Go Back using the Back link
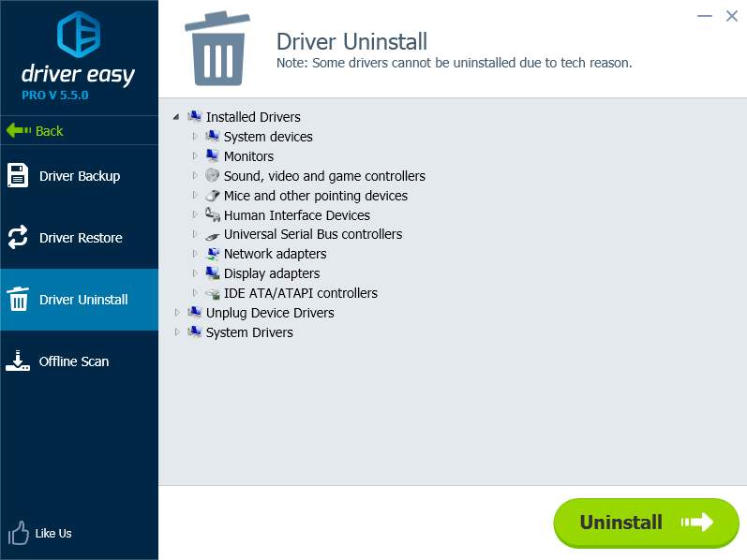This screenshot has width=747, height=560. tap(49, 131)
